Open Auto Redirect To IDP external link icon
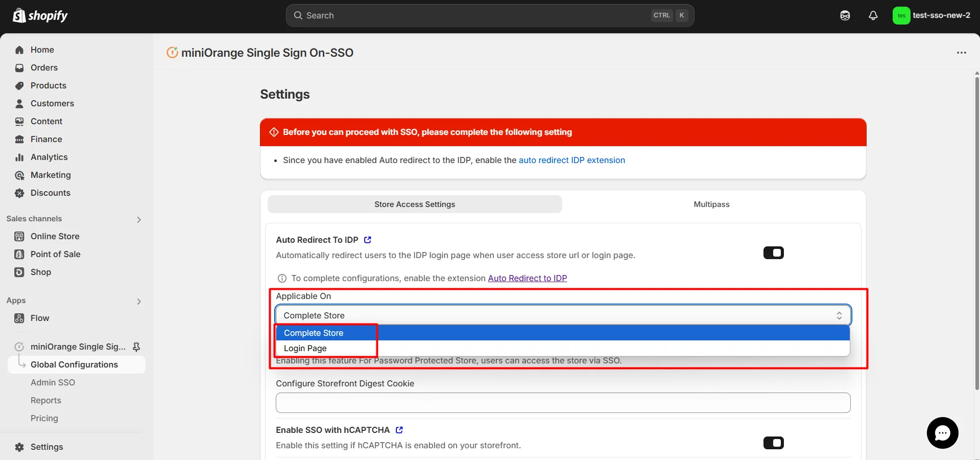The image size is (980, 460). click(x=368, y=240)
